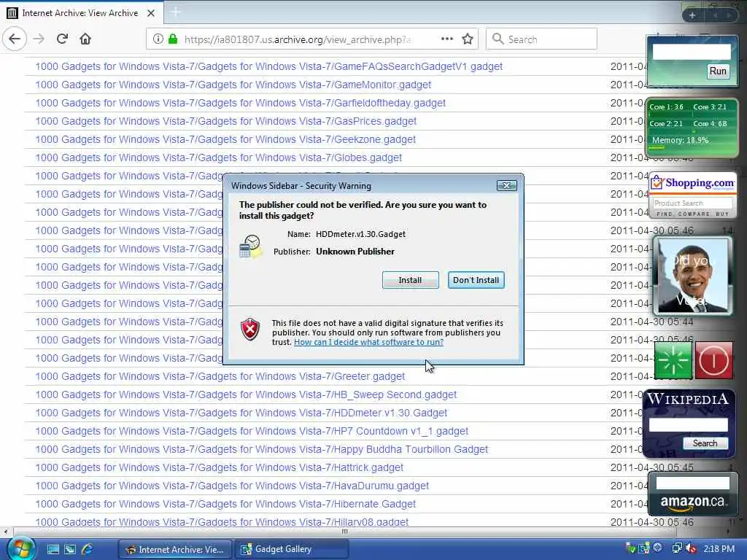The height and width of the screenshot is (560, 747).
Task: Click the CPU cores memory meter gadget
Action: [x=692, y=128]
